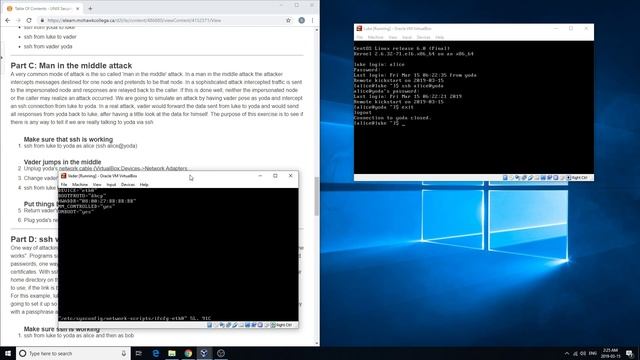640x360 pixels.
Task: Open Devices menu in Luke VM window
Action: coord(424,37)
